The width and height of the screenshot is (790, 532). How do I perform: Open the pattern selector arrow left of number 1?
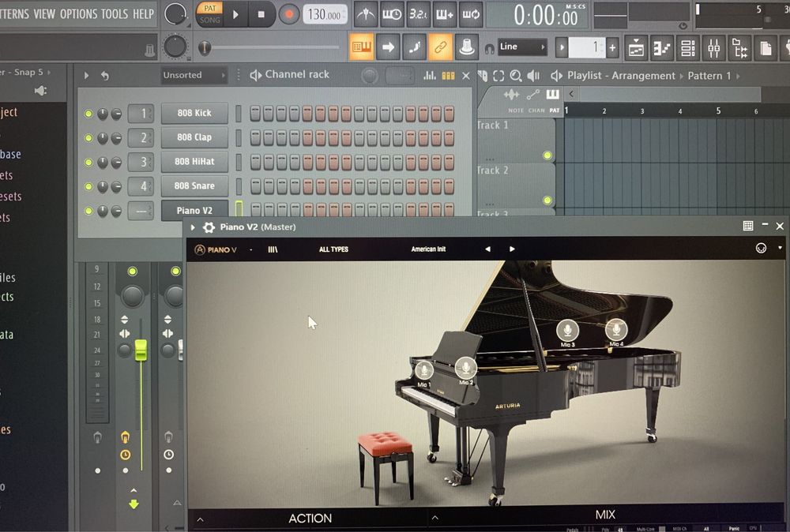(562, 48)
